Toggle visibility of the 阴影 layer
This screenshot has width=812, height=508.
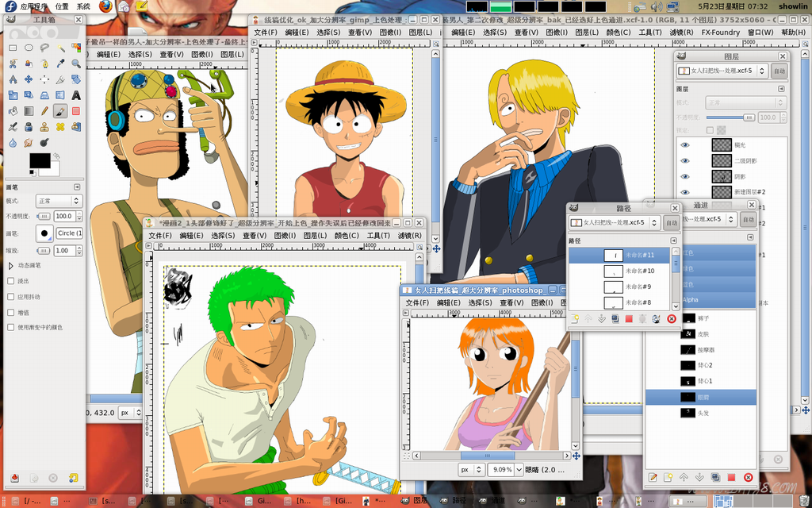point(685,176)
